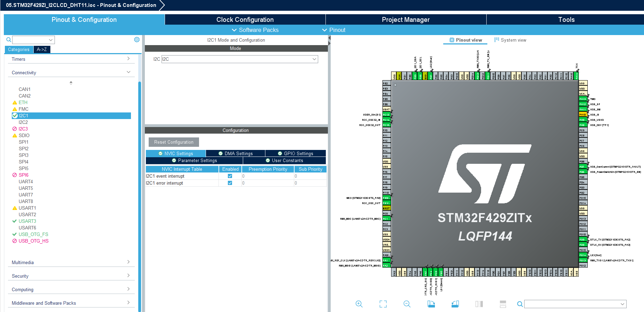Expand Middleware and Software Packs category
The width and height of the screenshot is (644, 312).
click(x=71, y=303)
